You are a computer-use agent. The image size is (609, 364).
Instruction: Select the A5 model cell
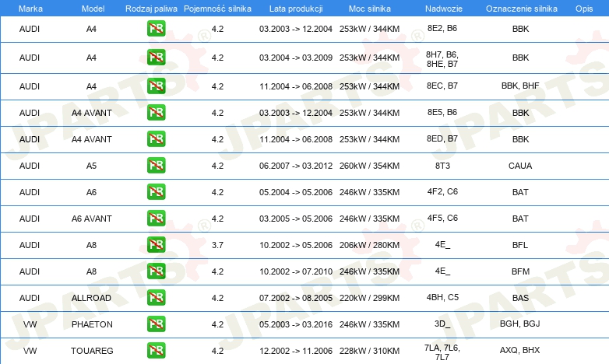click(91, 166)
